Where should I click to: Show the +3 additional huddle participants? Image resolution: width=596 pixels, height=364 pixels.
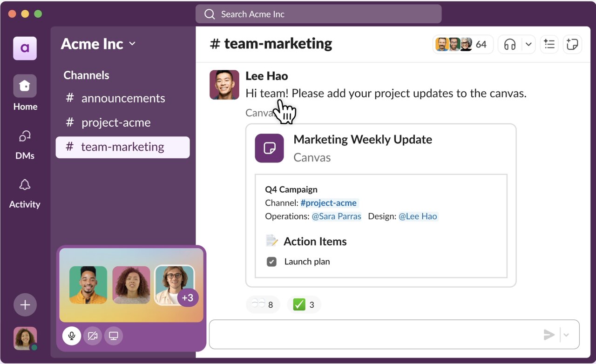click(188, 298)
